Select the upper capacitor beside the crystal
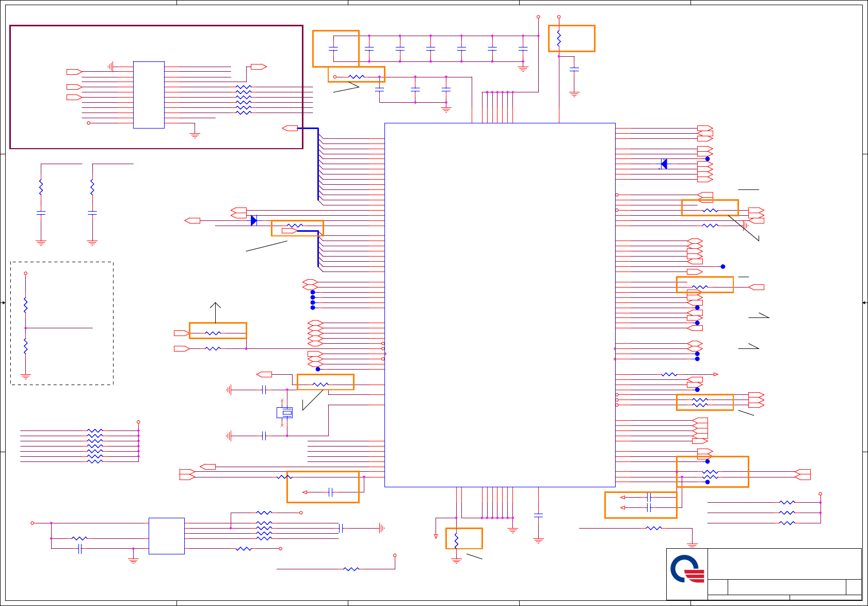This screenshot has height=606, width=868. [x=264, y=390]
